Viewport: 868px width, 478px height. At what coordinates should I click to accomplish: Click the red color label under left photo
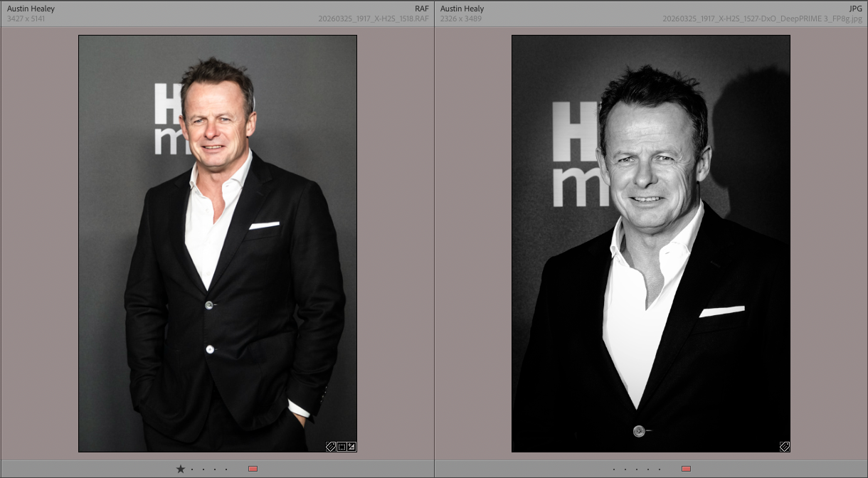pyautogui.click(x=253, y=469)
